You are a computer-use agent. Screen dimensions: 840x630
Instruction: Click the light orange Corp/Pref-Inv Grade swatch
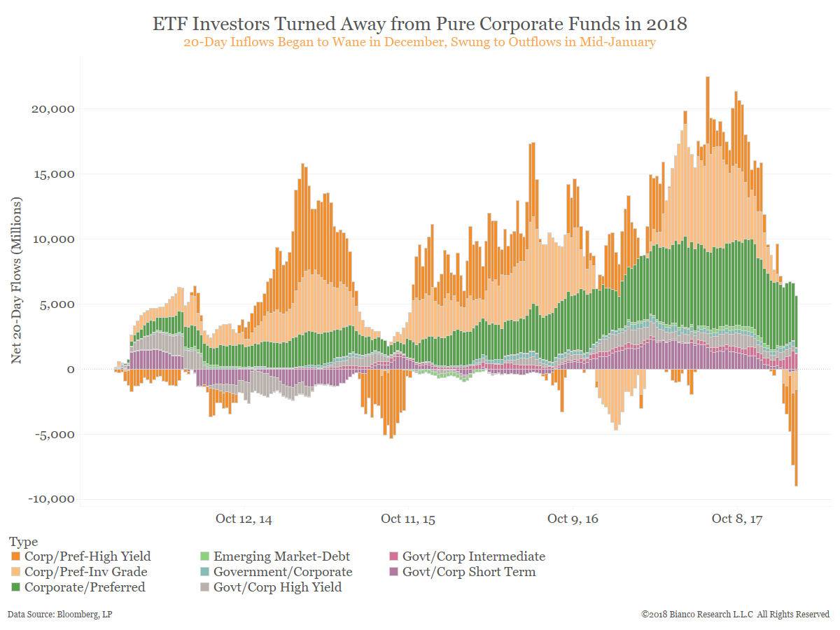click(16, 572)
